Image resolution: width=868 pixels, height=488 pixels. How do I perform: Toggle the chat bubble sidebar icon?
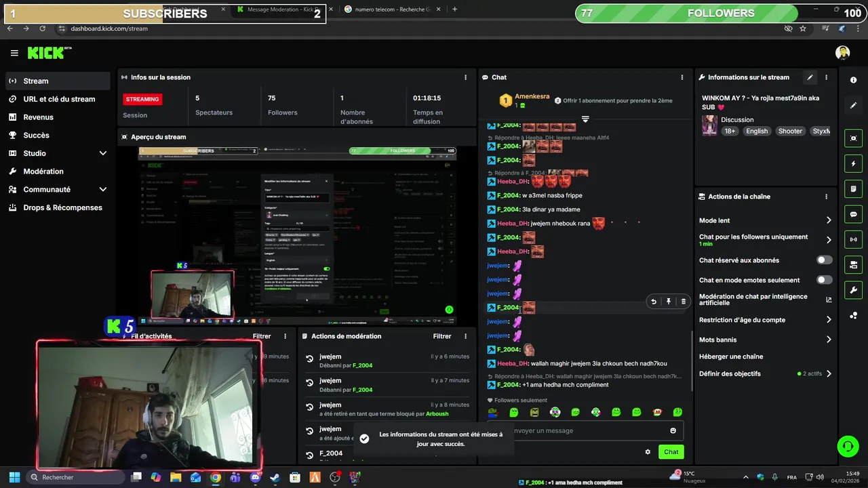(x=854, y=214)
